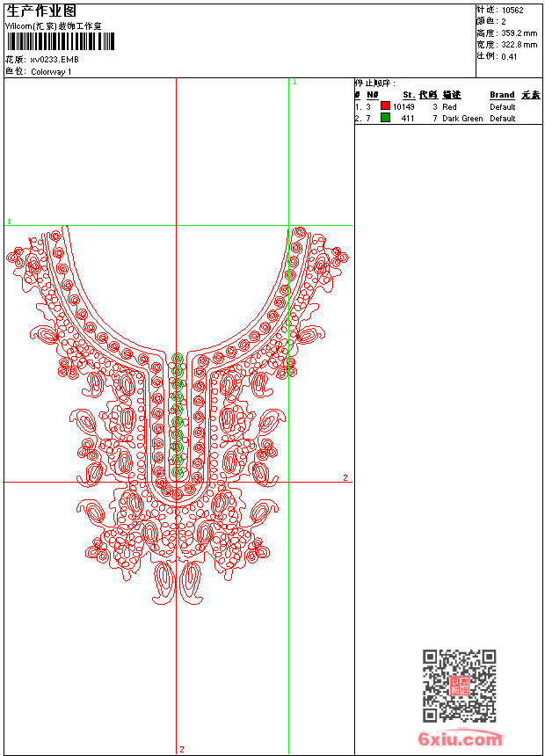Click the N# column header
The width and height of the screenshot is (545, 756).
(373, 95)
